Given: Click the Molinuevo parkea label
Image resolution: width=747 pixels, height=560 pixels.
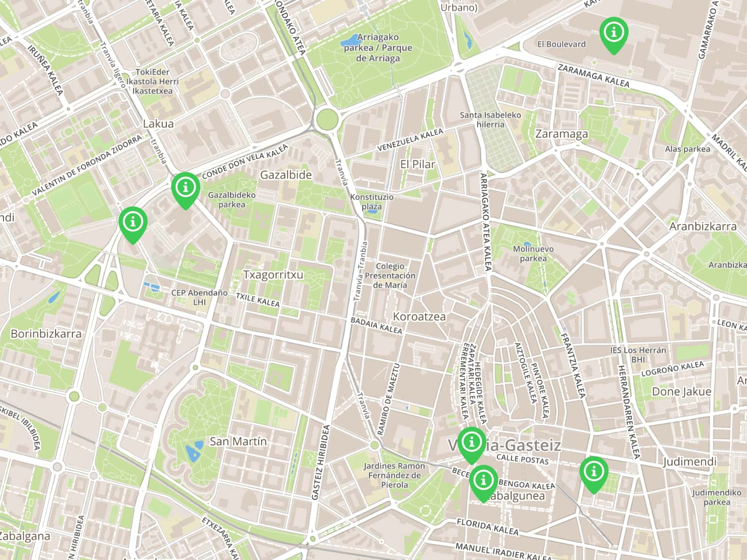Looking at the screenshot, I should click(x=533, y=254).
